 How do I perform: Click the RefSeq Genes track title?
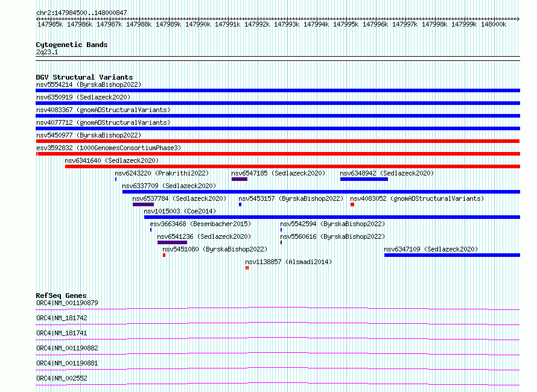62,296
